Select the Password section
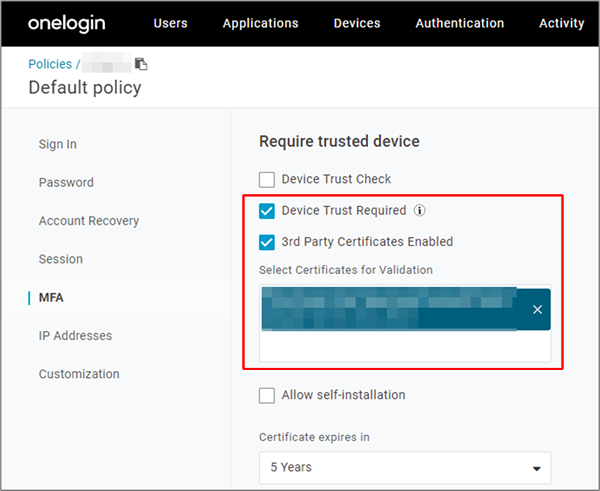600x491 pixels. click(66, 183)
